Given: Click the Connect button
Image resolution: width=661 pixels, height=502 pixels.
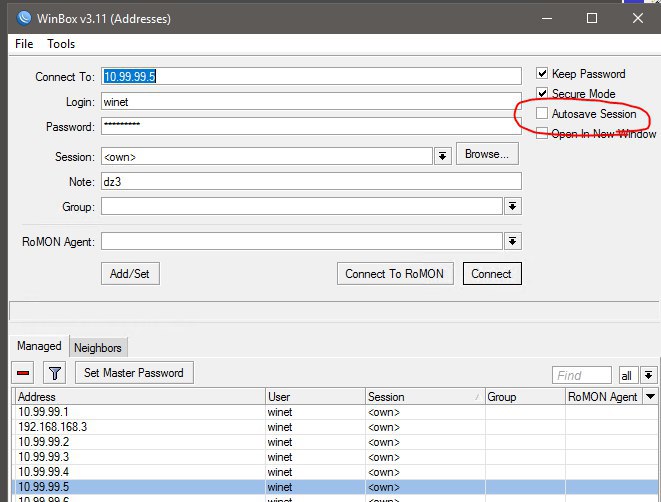Looking at the screenshot, I should 492,274.
